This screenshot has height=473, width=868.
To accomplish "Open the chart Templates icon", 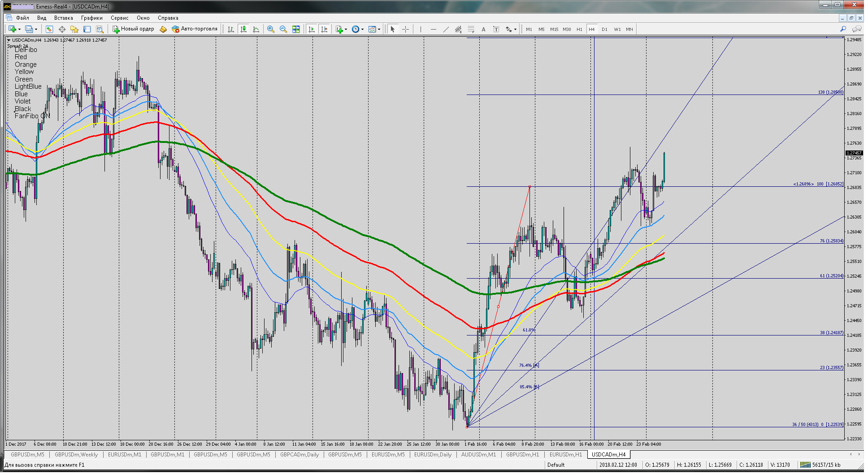I will coord(372,29).
